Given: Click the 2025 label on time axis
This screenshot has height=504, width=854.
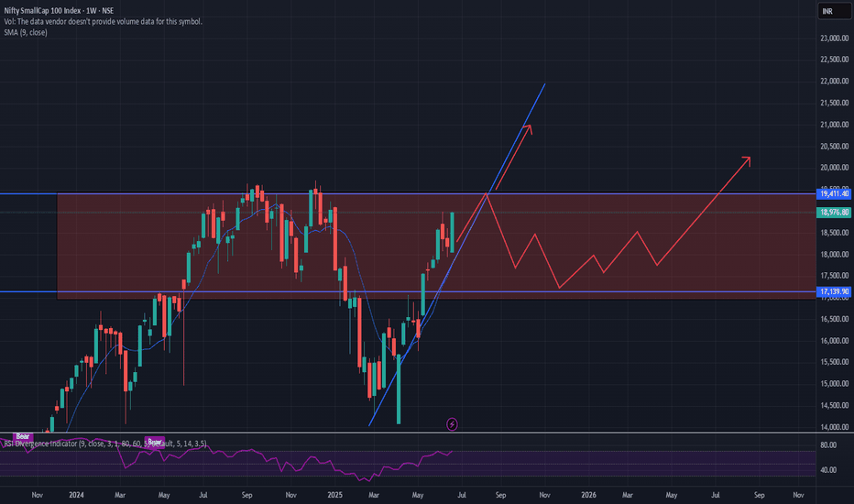Looking at the screenshot, I should click(335, 495).
